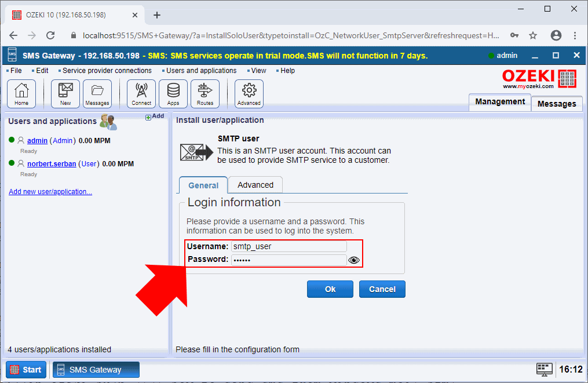Click into the Username field

(288, 246)
